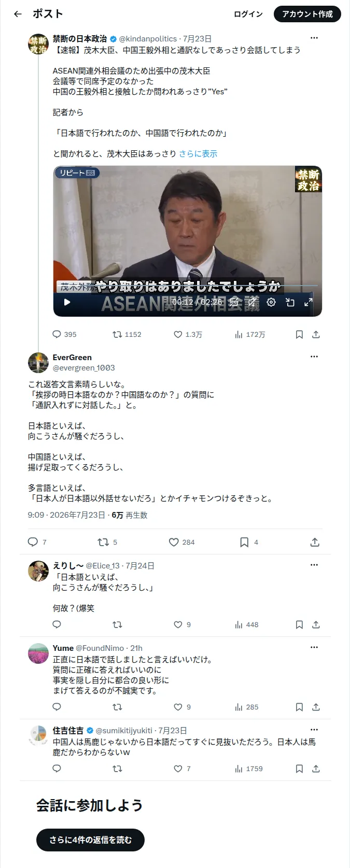Unmute the video sound
Image resolution: width=350 pixels, height=868 pixels.
(x=252, y=302)
